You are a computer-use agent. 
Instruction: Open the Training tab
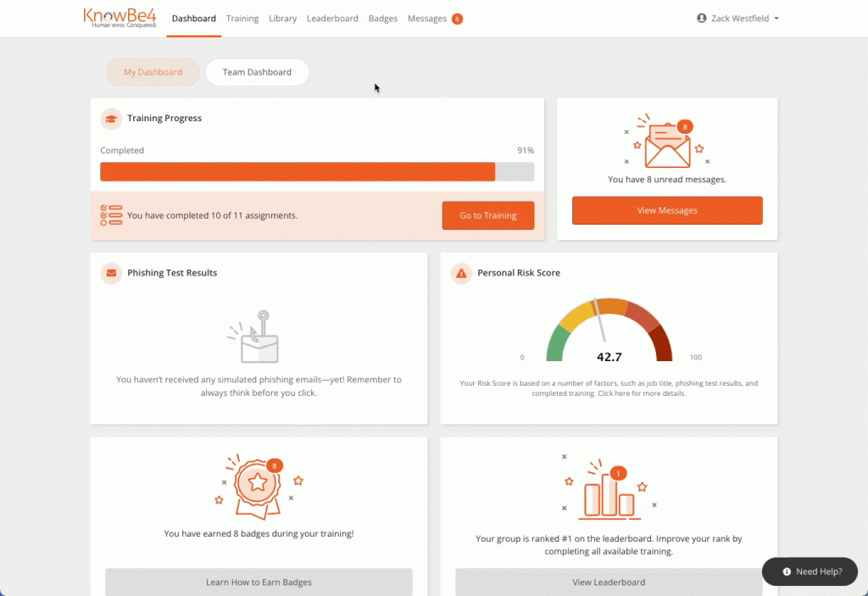tap(242, 19)
